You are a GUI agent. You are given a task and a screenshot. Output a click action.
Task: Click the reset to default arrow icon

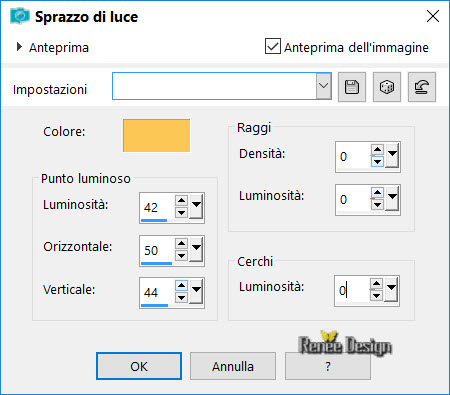point(422,87)
